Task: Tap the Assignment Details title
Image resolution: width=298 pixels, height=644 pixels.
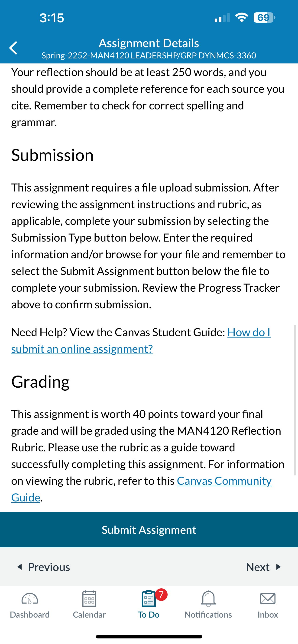Action: pos(149,43)
